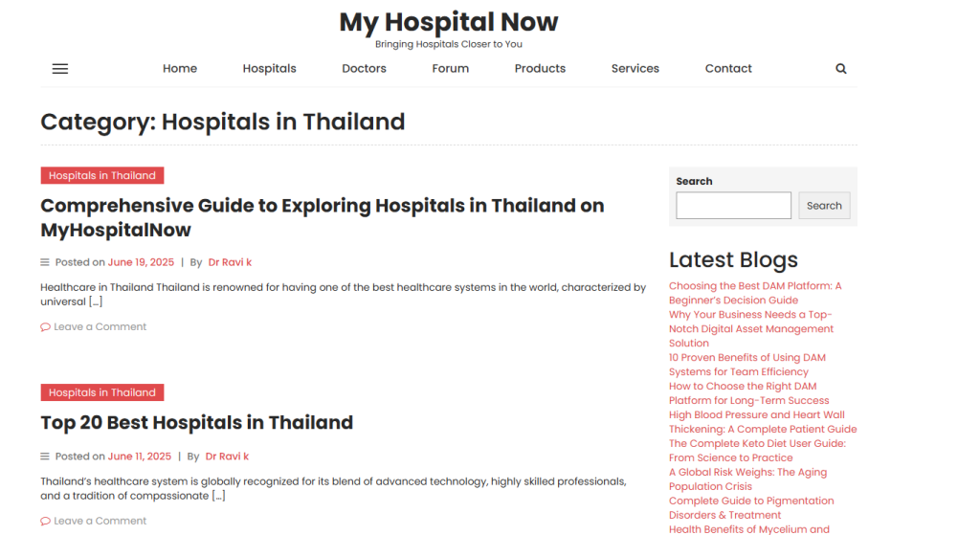Screen dimensions: 980x535
Task: Go to the Doctors menu item
Action: (x=364, y=69)
